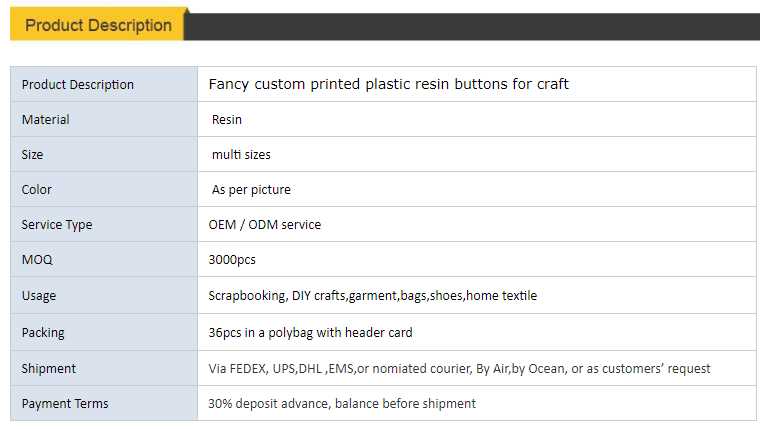Click the yellow Product Description tab header
This screenshot has width=776, height=429.
point(98,26)
